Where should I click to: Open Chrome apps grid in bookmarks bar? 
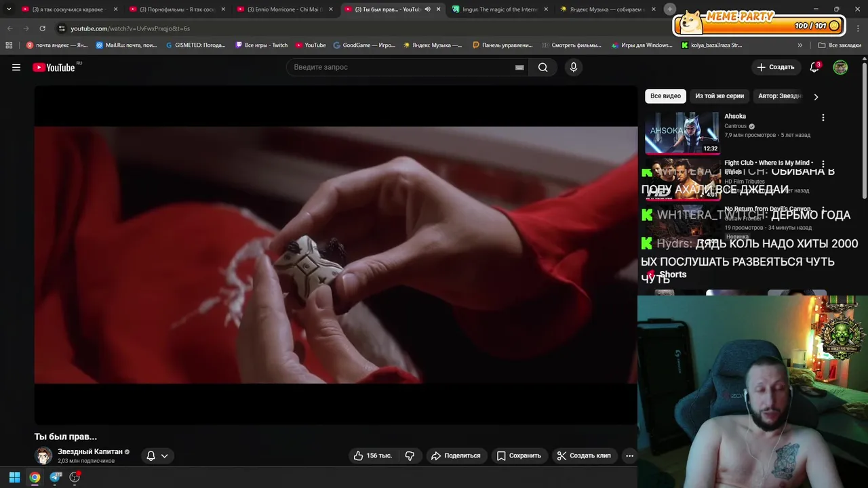pyautogui.click(x=9, y=45)
